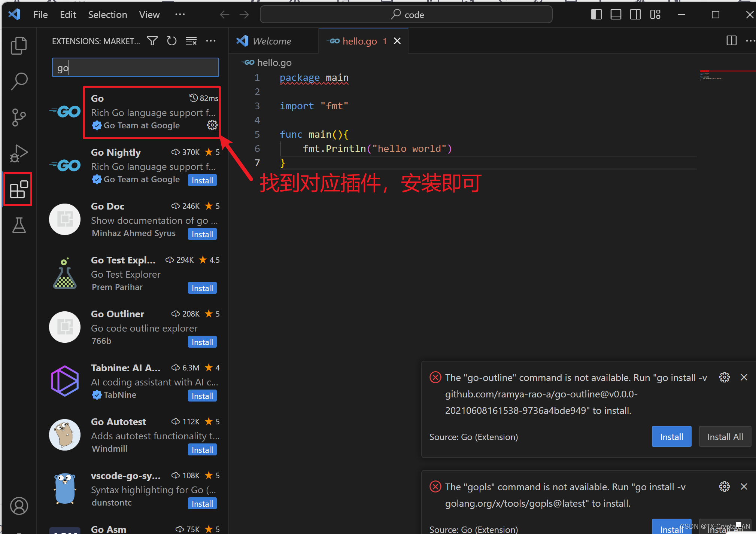
Task: Toggle the Secondary Side Bar
Action: coord(635,14)
